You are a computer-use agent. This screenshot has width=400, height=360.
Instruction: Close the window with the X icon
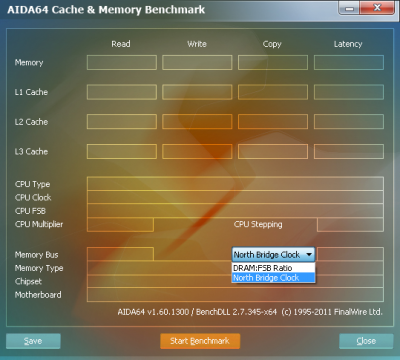[x=377, y=8]
